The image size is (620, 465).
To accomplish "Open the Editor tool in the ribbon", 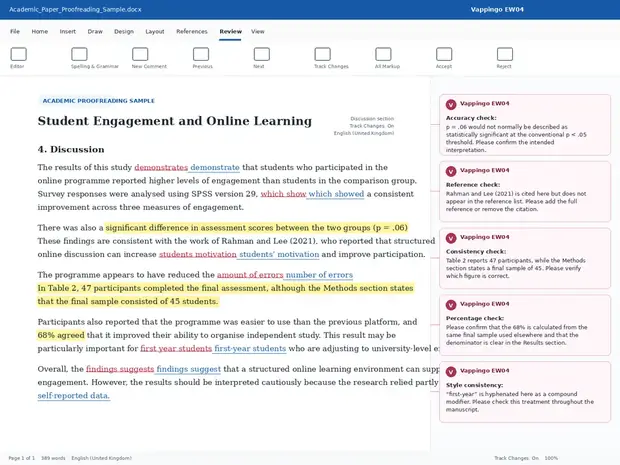I will pyautogui.click(x=18, y=58).
